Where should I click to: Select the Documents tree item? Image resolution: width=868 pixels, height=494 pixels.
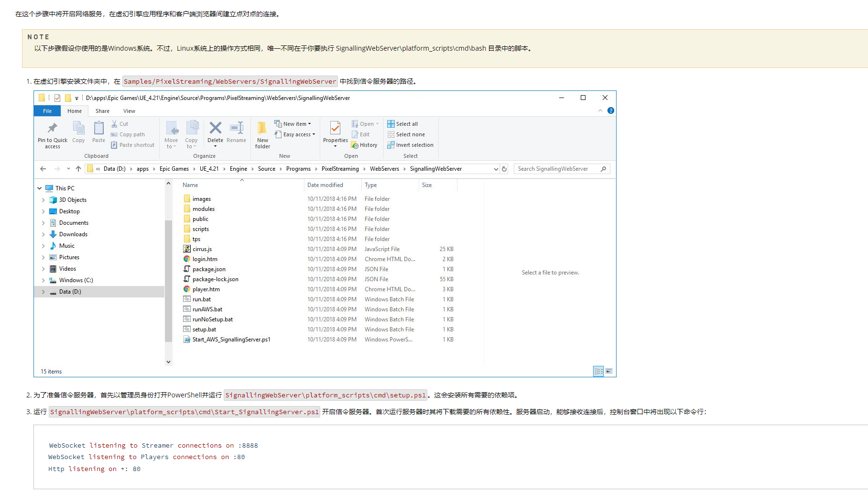coord(74,223)
